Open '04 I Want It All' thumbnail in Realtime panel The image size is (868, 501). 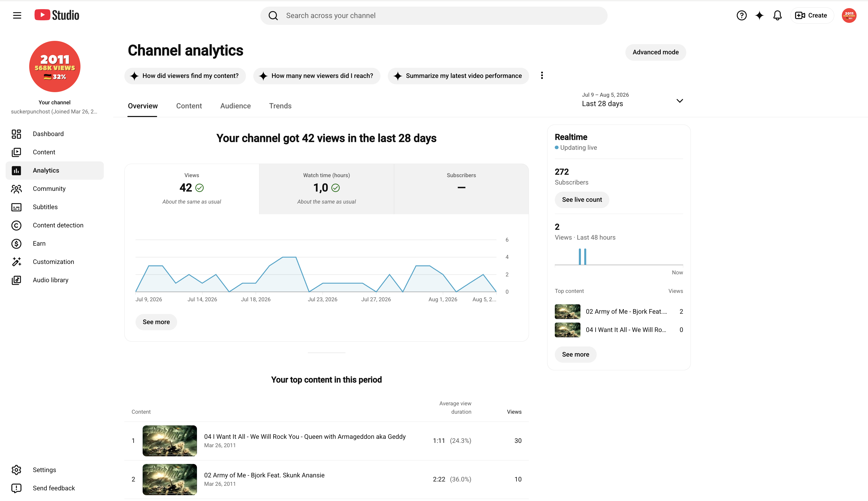[x=567, y=330]
